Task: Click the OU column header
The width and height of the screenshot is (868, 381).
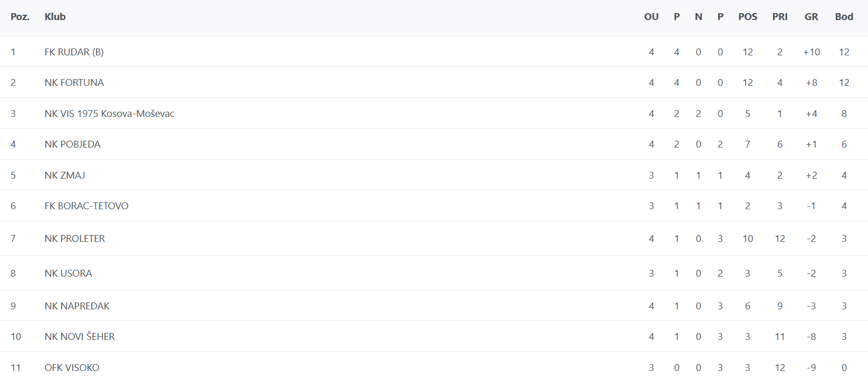Action: [x=651, y=17]
